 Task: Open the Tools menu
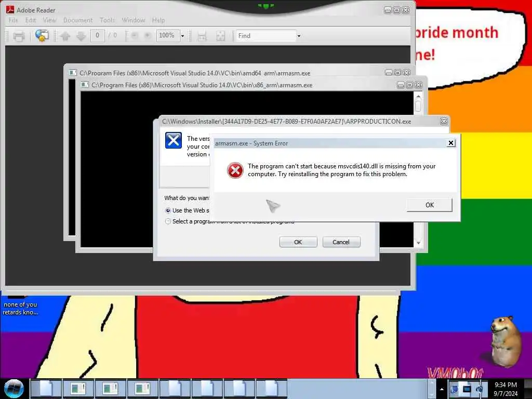(107, 20)
